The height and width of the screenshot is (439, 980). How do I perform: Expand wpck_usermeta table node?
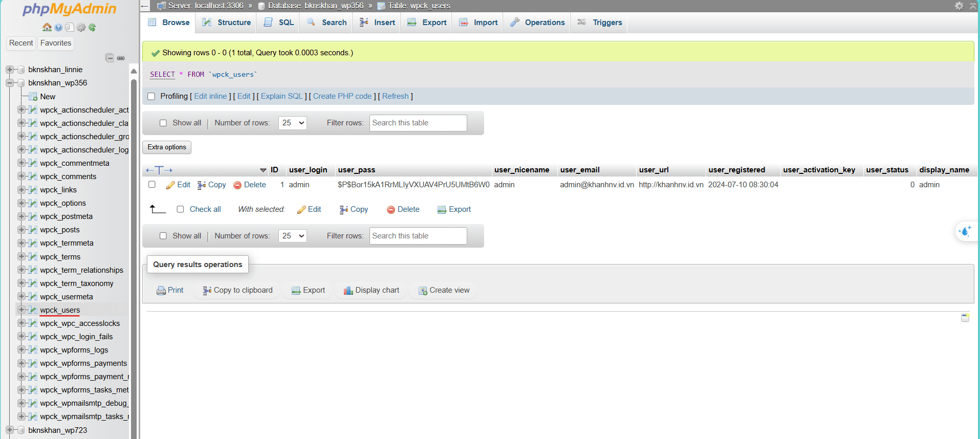(21, 297)
